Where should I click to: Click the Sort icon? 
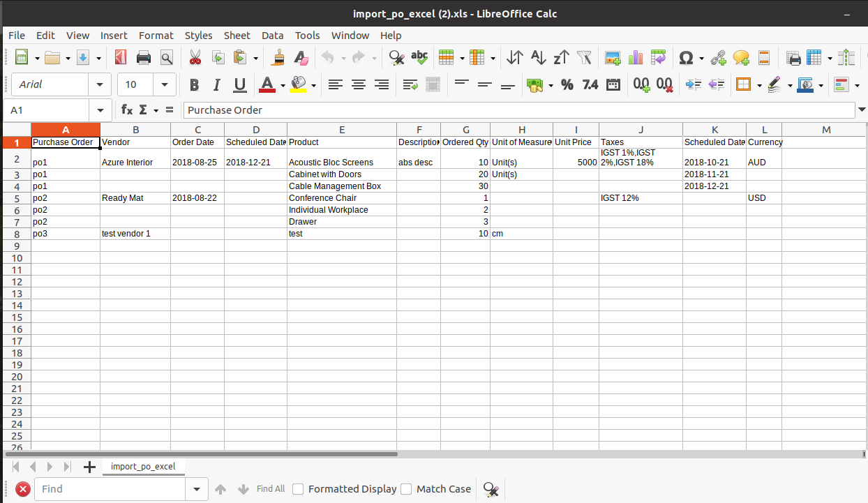[515, 57]
